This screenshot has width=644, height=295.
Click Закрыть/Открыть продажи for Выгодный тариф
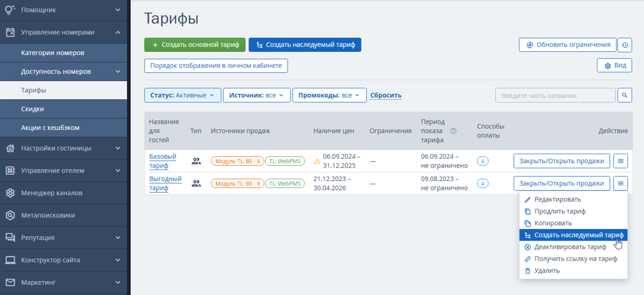562,183
